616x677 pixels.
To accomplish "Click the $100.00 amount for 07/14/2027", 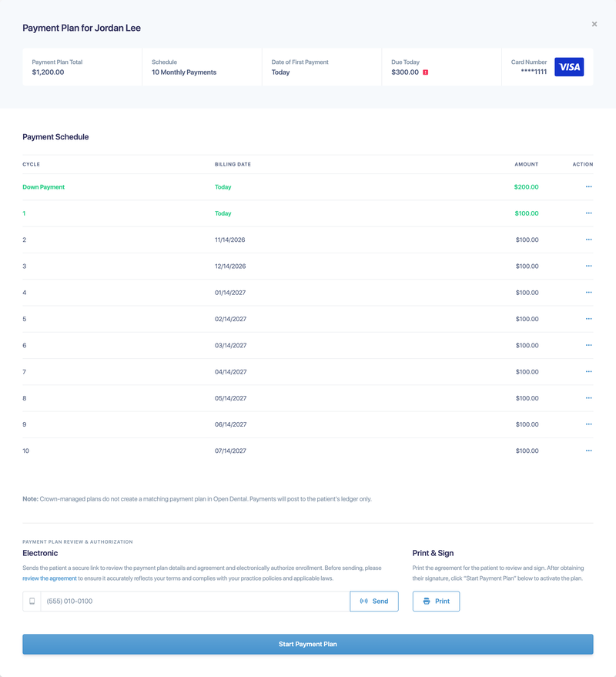I will coord(527,451).
